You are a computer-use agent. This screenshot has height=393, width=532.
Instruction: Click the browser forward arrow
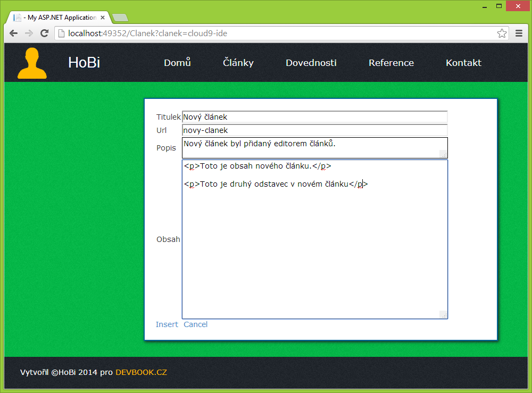point(29,32)
